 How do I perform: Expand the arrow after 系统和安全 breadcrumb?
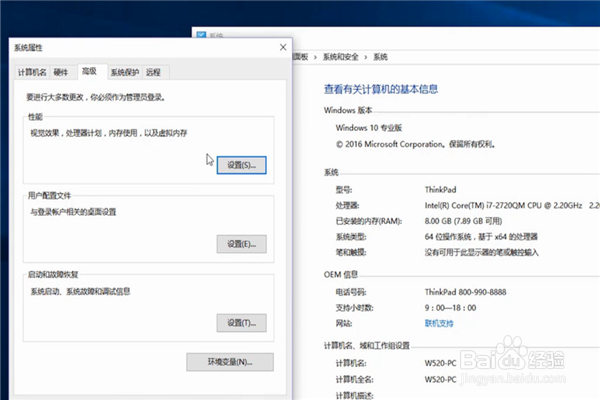(x=366, y=57)
